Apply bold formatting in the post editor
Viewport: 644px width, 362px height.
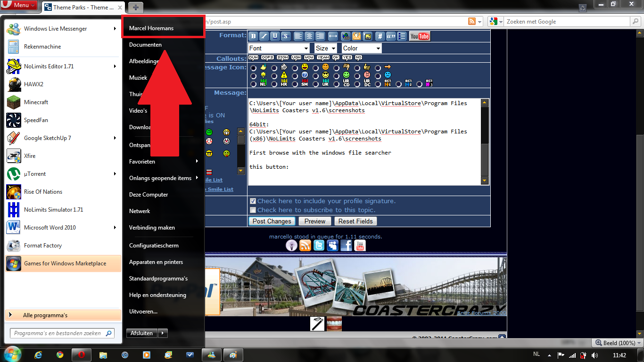pyautogui.click(x=253, y=36)
